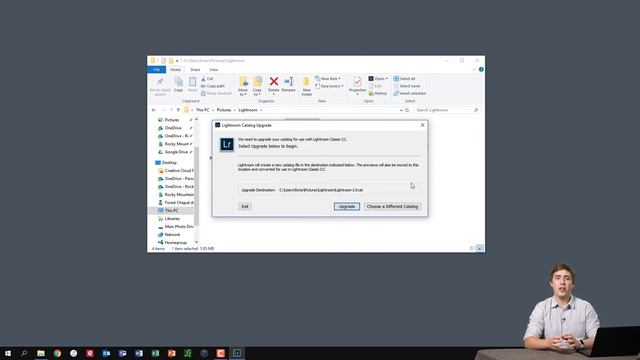Viewport: 640px width, 360px height.
Task: Open the Windows Start menu
Action: pyautogui.click(x=8, y=353)
